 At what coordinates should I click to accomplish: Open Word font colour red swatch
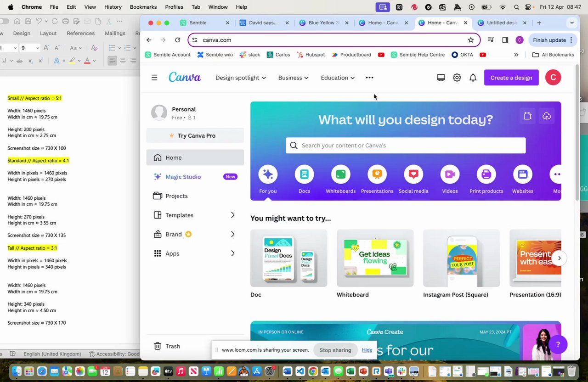pyautogui.click(x=88, y=61)
